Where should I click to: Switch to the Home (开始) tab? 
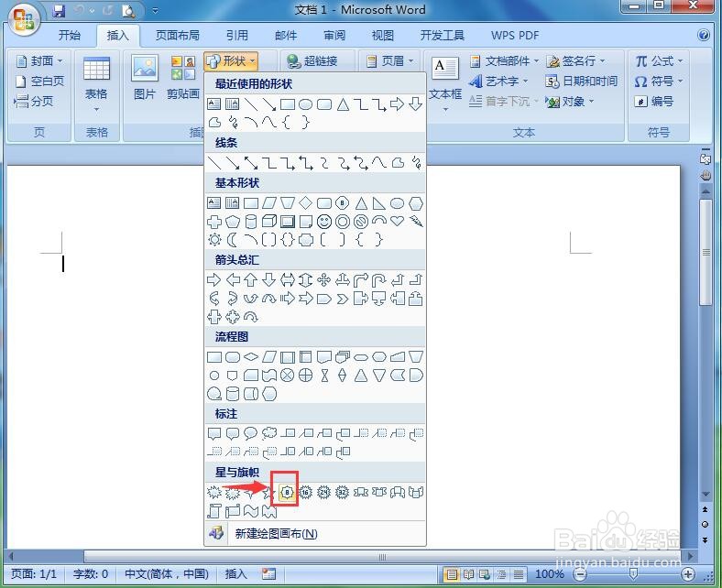point(70,35)
